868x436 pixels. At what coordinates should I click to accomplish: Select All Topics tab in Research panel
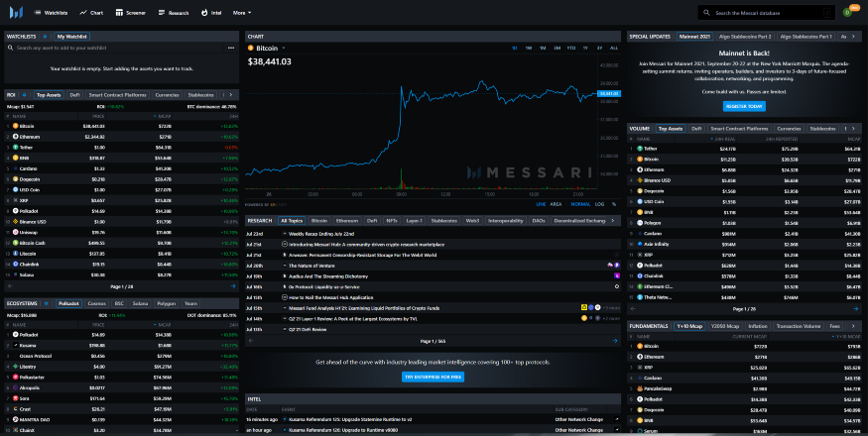coord(292,221)
